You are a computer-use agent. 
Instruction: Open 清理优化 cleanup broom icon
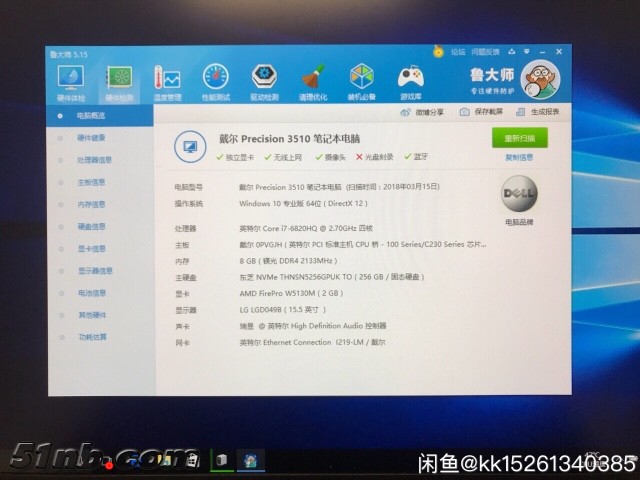point(312,79)
